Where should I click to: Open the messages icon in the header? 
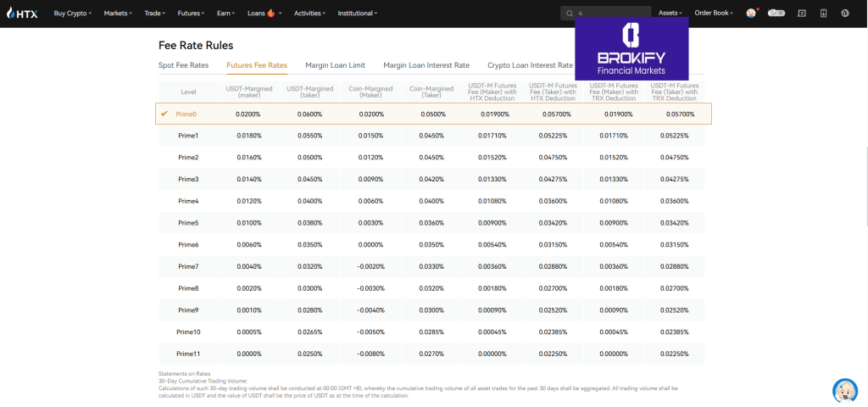[802, 14]
